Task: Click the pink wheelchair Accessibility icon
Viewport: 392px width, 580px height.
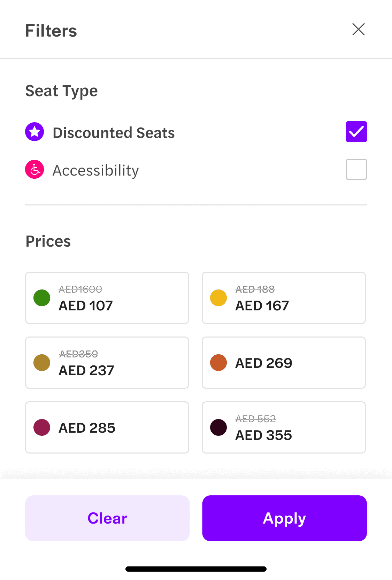Action: (x=34, y=170)
